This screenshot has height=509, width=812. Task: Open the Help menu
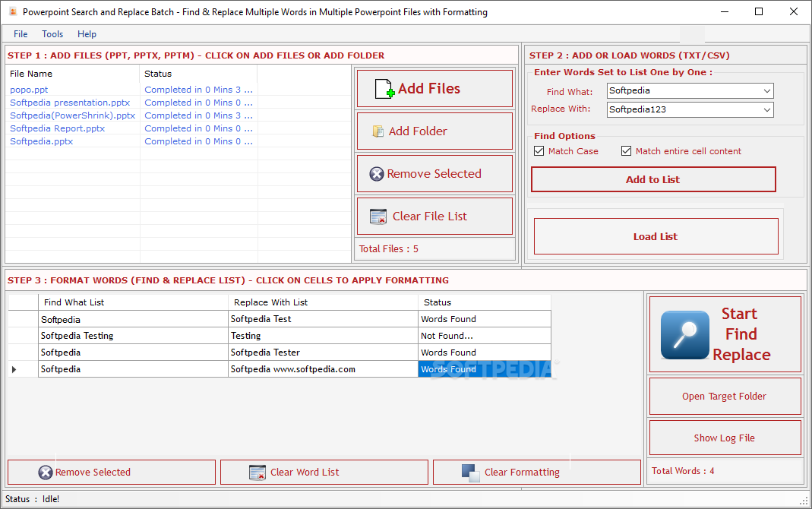pos(87,34)
